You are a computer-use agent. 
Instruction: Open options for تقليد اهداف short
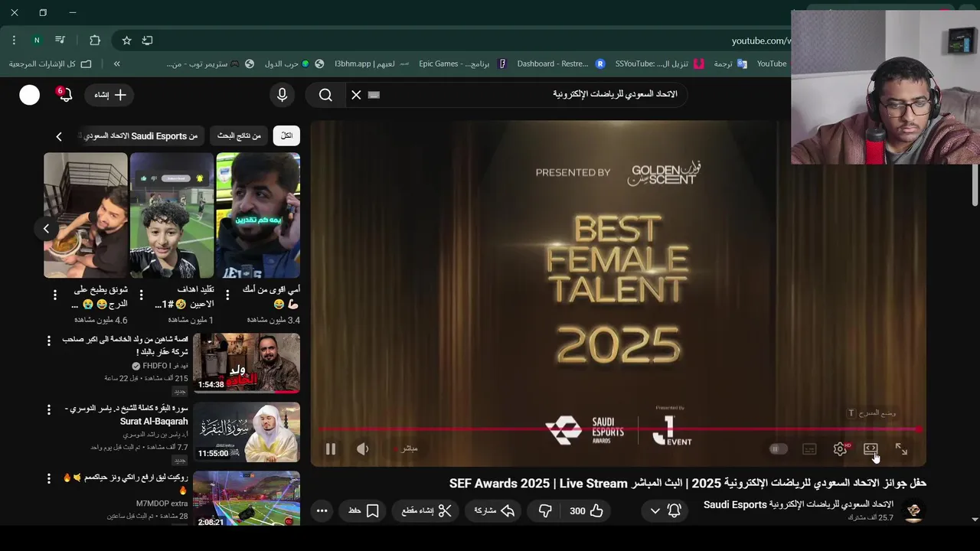click(x=141, y=295)
